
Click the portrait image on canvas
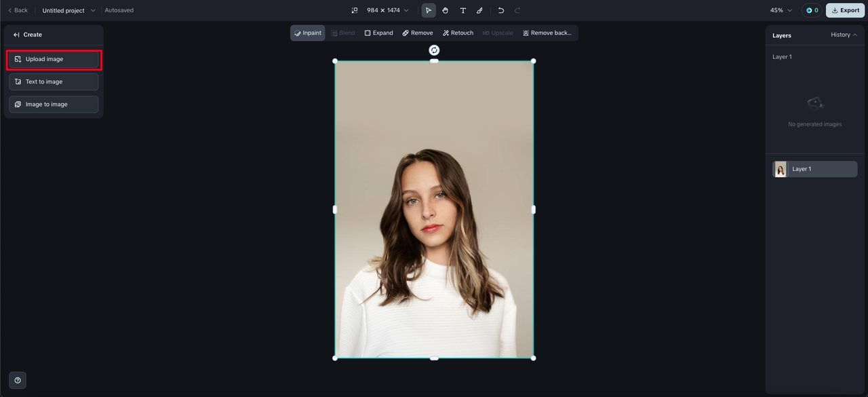click(434, 210)
